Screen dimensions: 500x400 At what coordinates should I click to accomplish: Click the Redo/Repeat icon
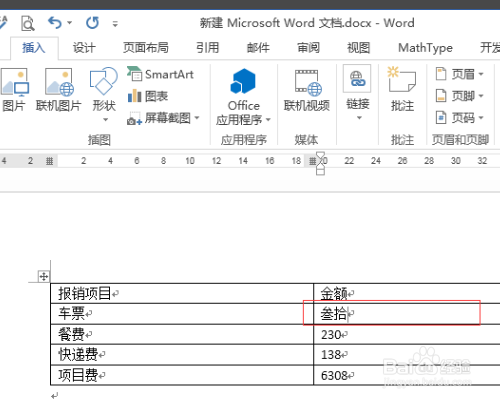pos(92,23)
